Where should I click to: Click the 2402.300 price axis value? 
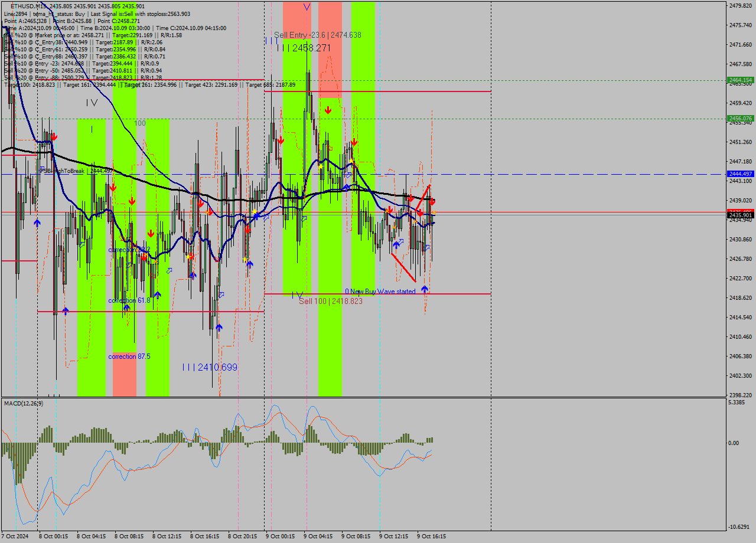pos(741,375)
